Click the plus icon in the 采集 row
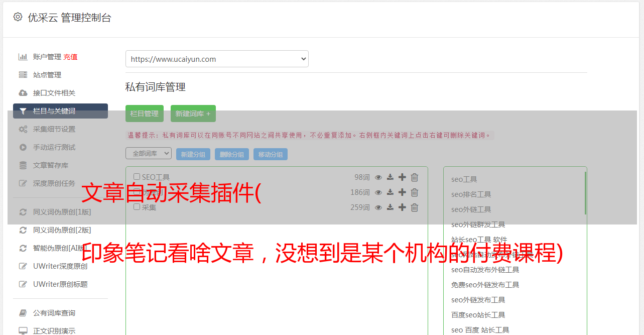 (x=402, y=207)
